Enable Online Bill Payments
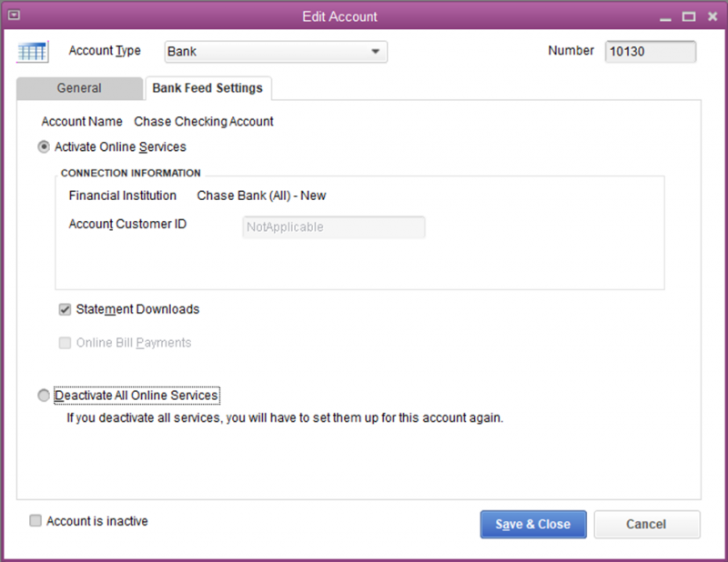Image resolution: width=728 pixels, height=562 pixels. (x=65, y=343)
